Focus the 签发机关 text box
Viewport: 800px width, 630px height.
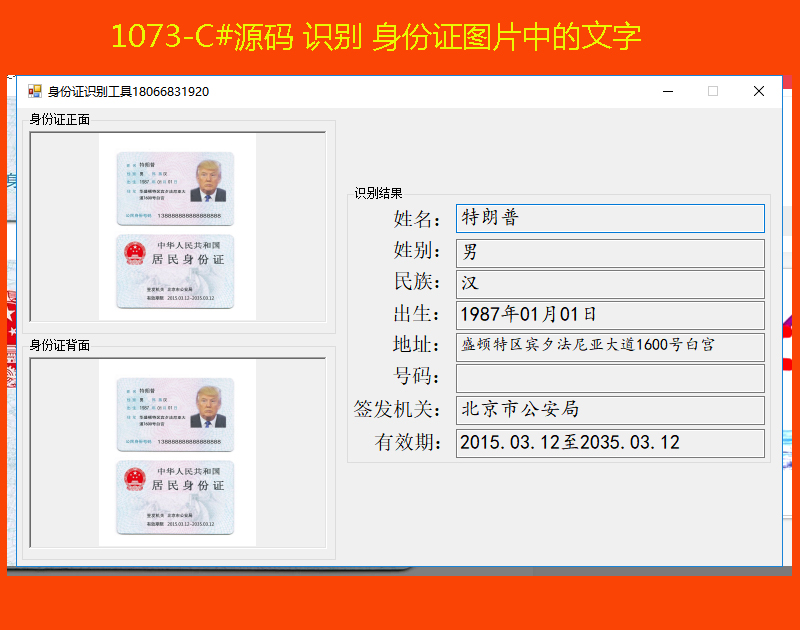[610, 410]
